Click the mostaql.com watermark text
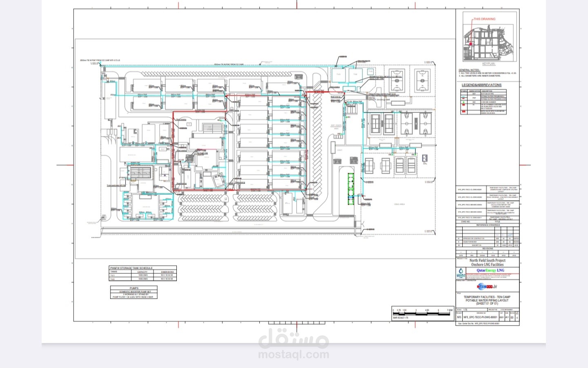The width and height of the screenshot is (588, 368). coord(294,354)
